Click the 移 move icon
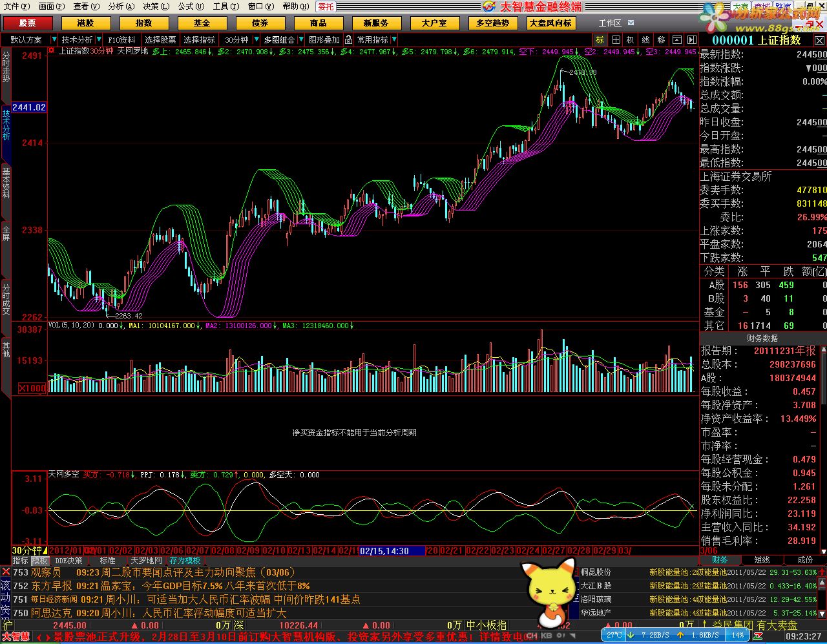 pos(661,39)
